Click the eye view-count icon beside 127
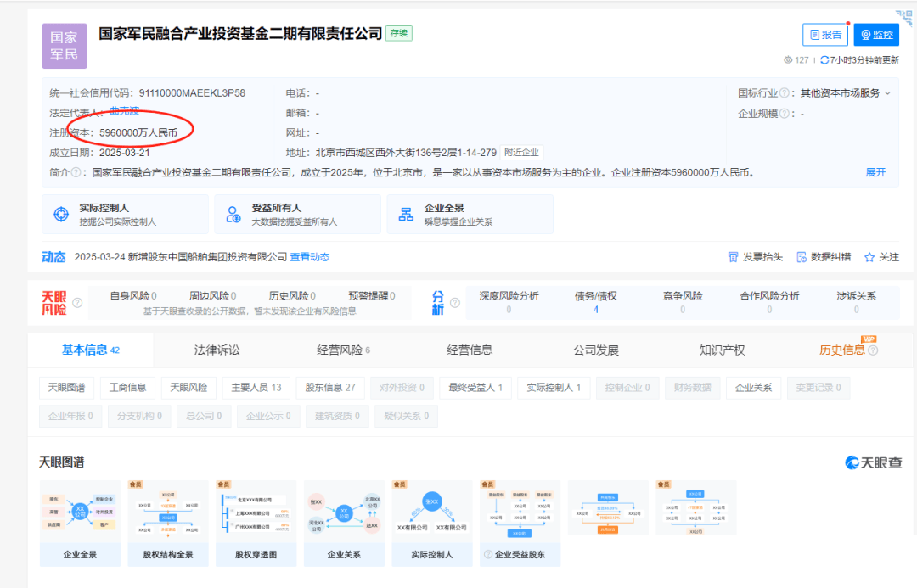Image resolution: width=917 pixels, height=588 pixels. click(788, 59)
